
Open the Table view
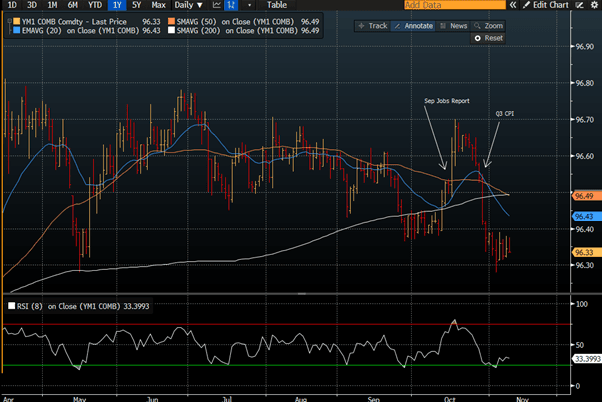click(276, 5)
